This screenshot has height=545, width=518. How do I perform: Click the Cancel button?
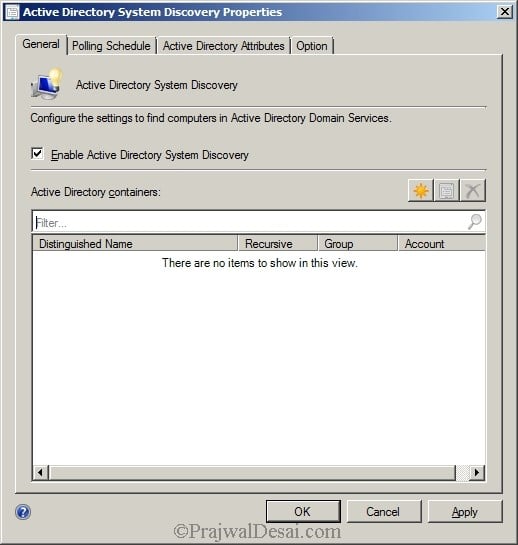384,511
